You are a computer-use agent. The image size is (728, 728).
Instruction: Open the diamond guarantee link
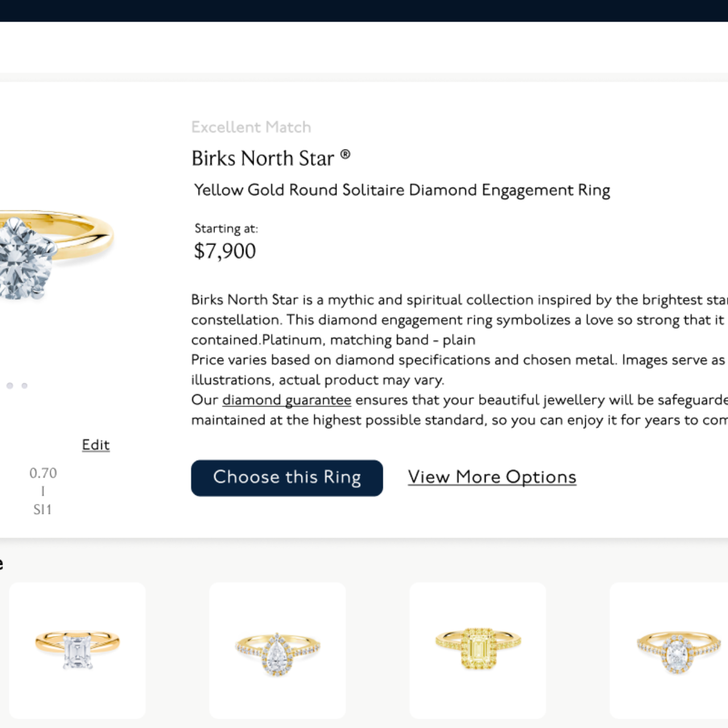[x=287, y=400]
